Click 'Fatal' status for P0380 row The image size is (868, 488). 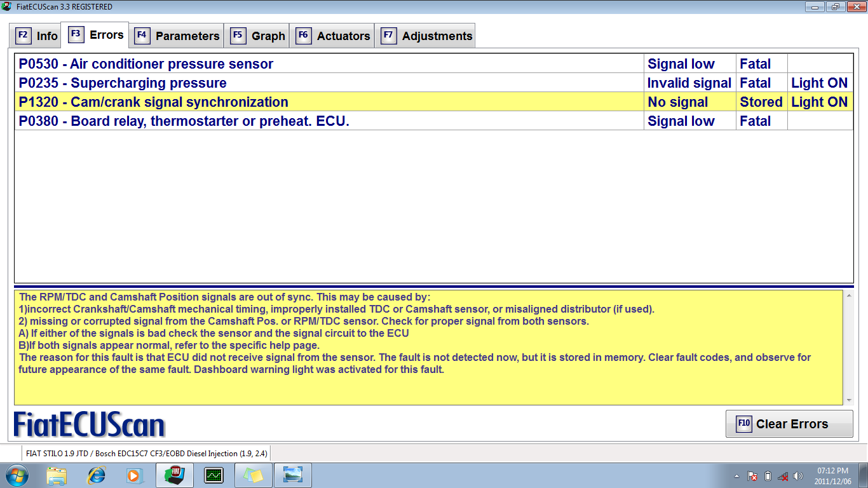[762, 121]
